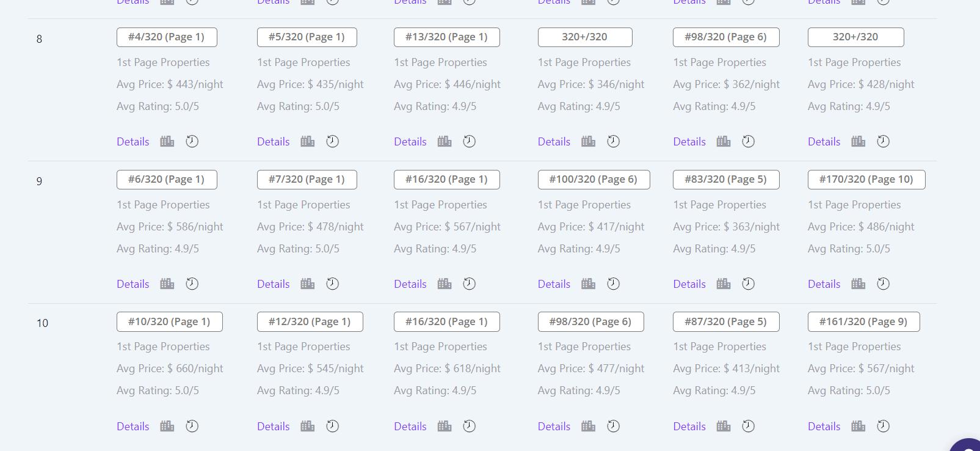Screen dimensions: 980x451
Task: Select the #83/320 (Page 5) rank badge
Action: point(726,180)
